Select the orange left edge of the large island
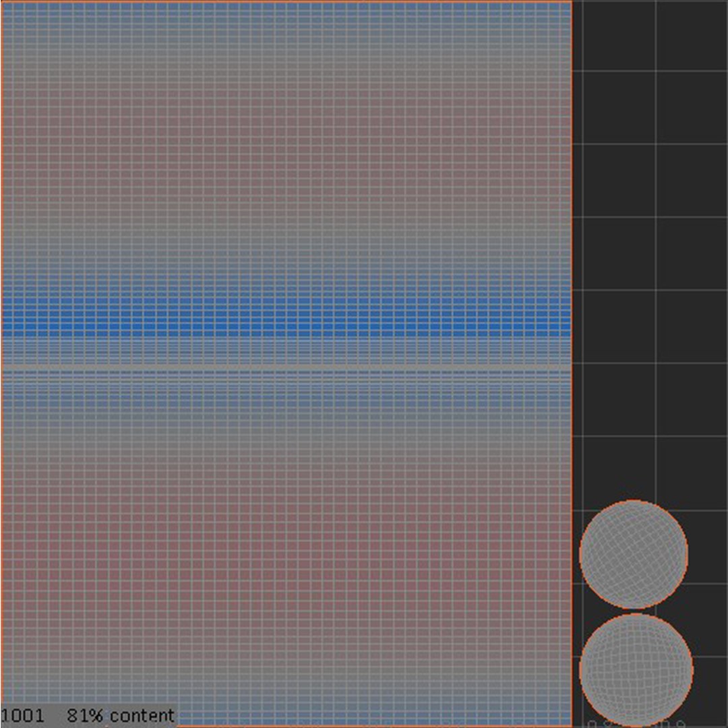728x728 pixels. click(1, 364)
